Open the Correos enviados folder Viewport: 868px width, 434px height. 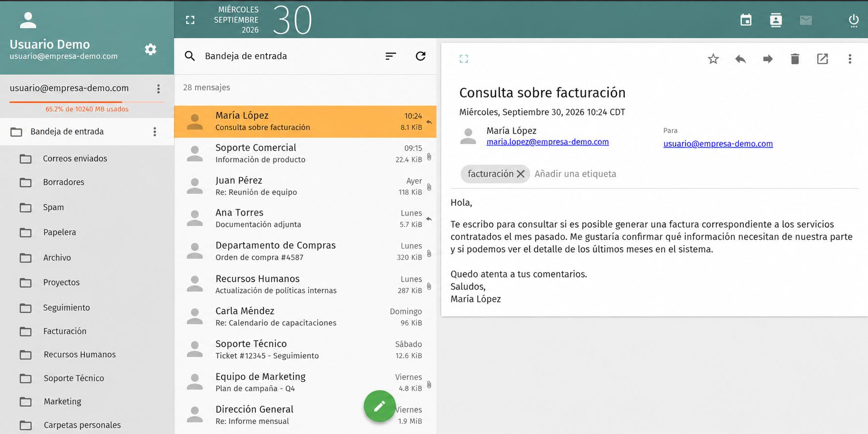87,159
